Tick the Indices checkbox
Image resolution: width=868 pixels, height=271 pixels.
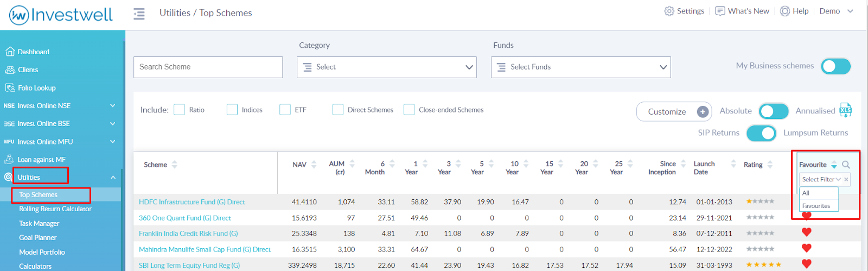pos(232,110)
